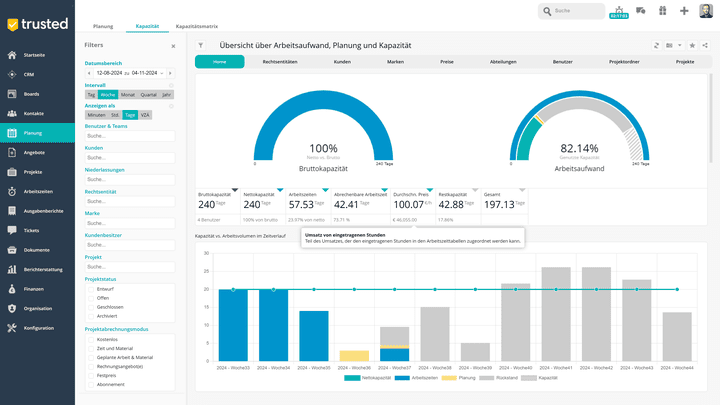Open the view layout dropdown arrow
Screen dimensions: 720x405
(x=680, y=45)
